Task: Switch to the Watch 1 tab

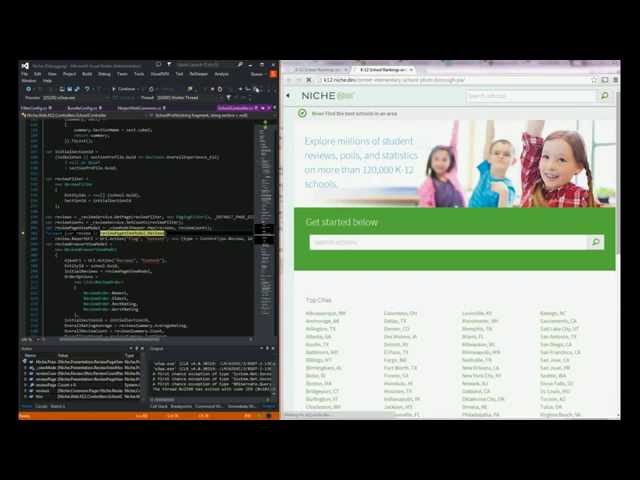Action: pos(58,406)
